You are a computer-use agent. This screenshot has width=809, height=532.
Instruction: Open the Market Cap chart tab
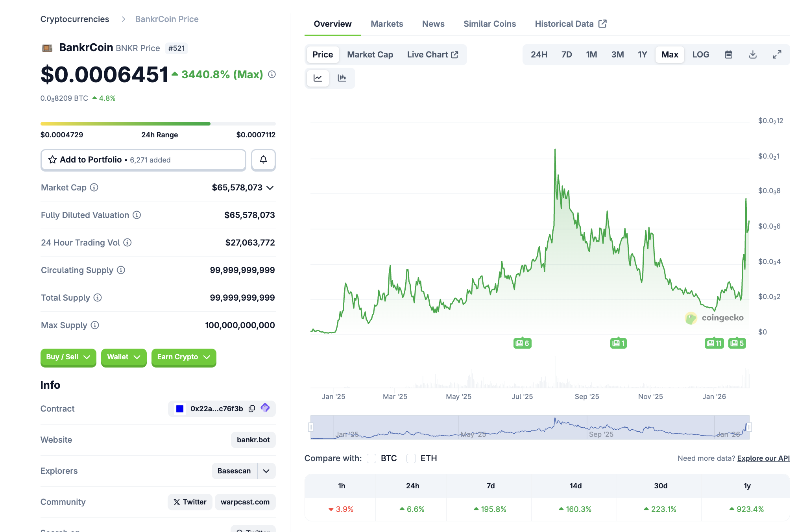click(369, 54)
